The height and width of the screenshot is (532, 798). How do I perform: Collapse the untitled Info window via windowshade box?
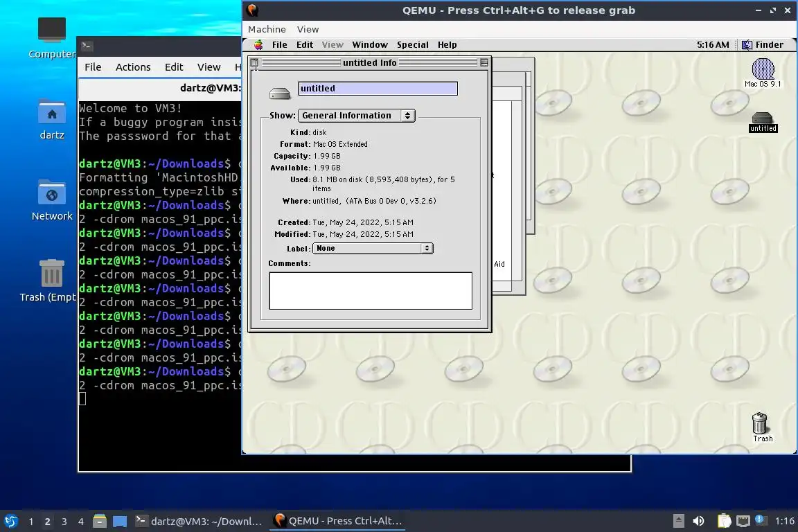point(484,62)
